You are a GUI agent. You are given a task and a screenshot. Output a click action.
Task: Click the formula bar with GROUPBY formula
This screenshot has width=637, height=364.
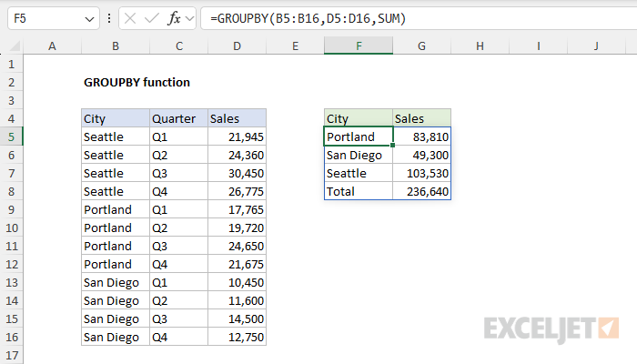(x=419, y=18)
